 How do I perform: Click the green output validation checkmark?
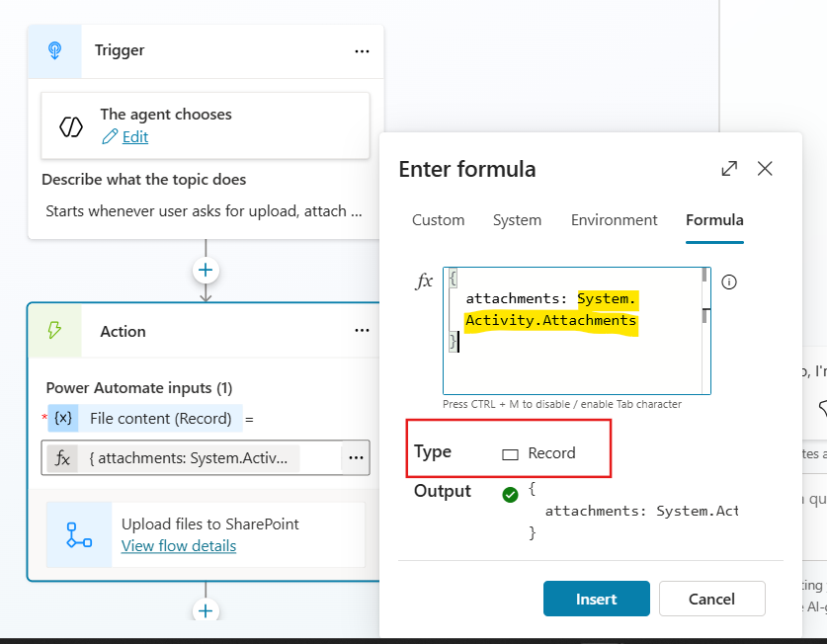511,494
